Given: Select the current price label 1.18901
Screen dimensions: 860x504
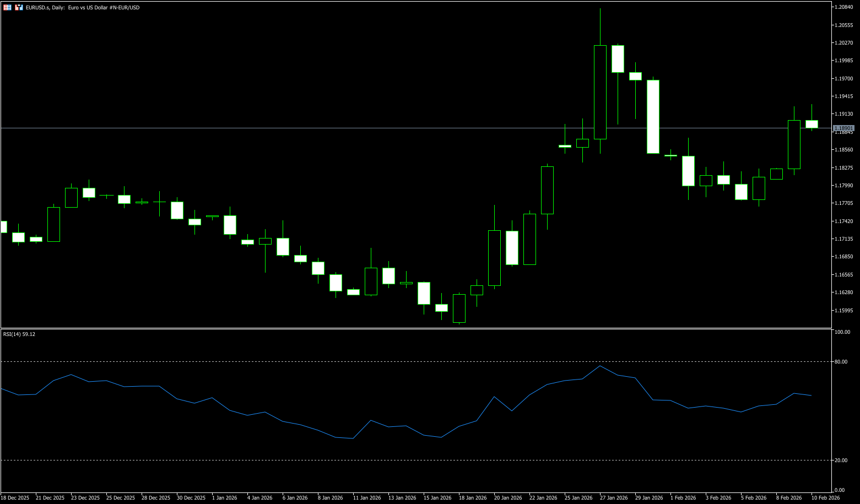Looking at the screenshot, I should coord(843,128).
